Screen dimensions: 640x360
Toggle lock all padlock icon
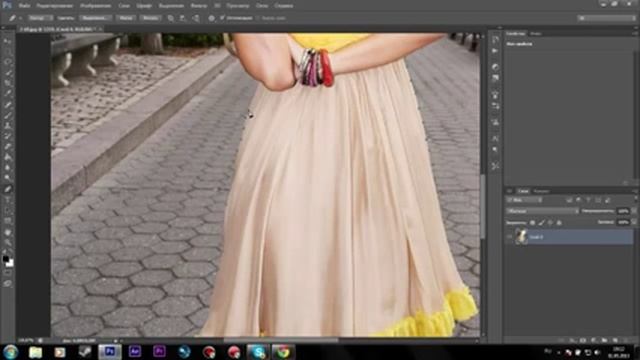click(x=559, y=222)
